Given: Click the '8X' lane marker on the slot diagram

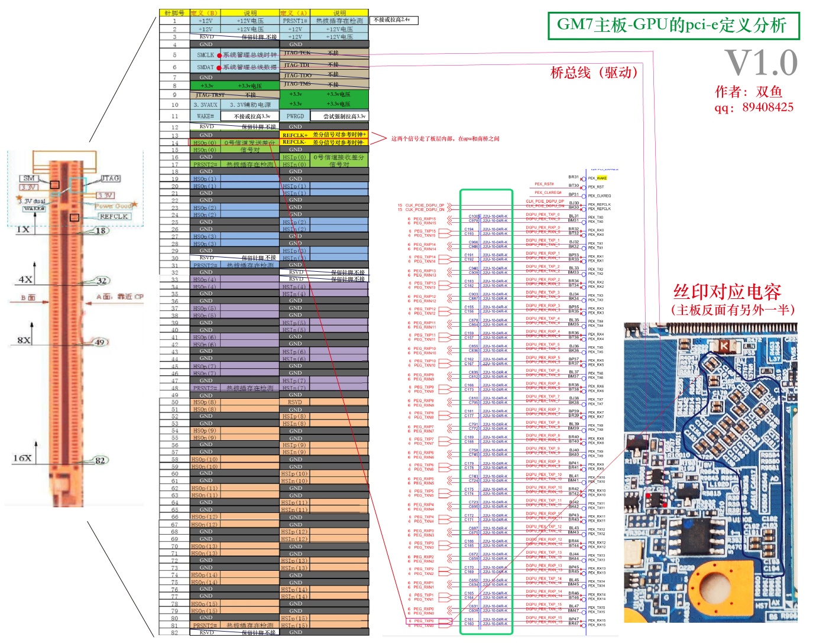Looking at the screenshot, I should (x=24, y=340).
